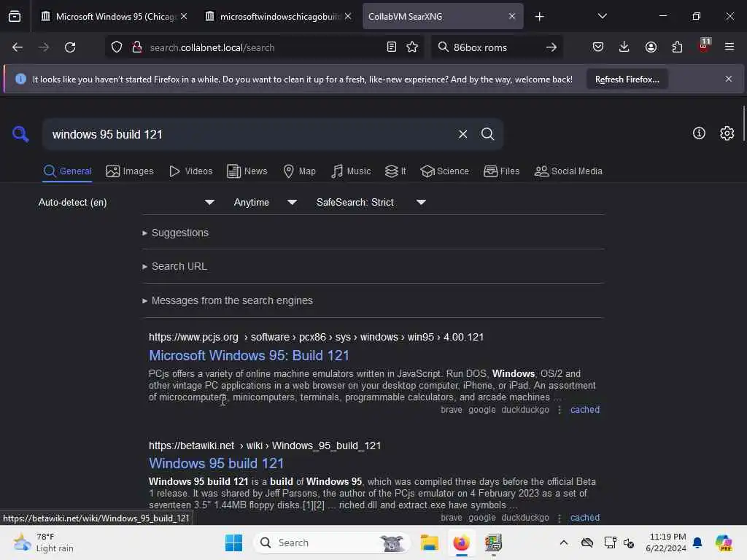The image size is (747, 560).
Task: Show hidden system tray icons
Action: [564, 542]
